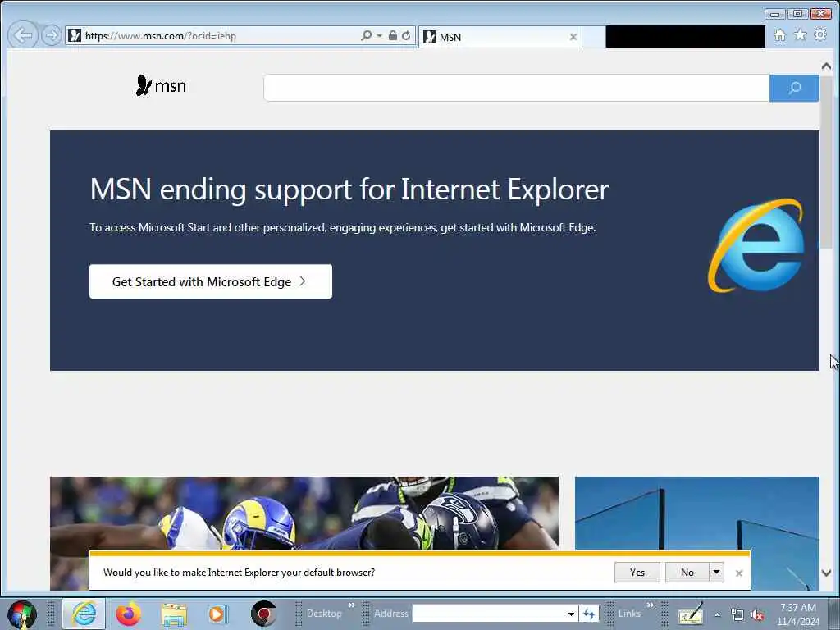Click scroll down arrow on page scrollbar
Viewport: 840px width, 630px height.
coord(826,573)
